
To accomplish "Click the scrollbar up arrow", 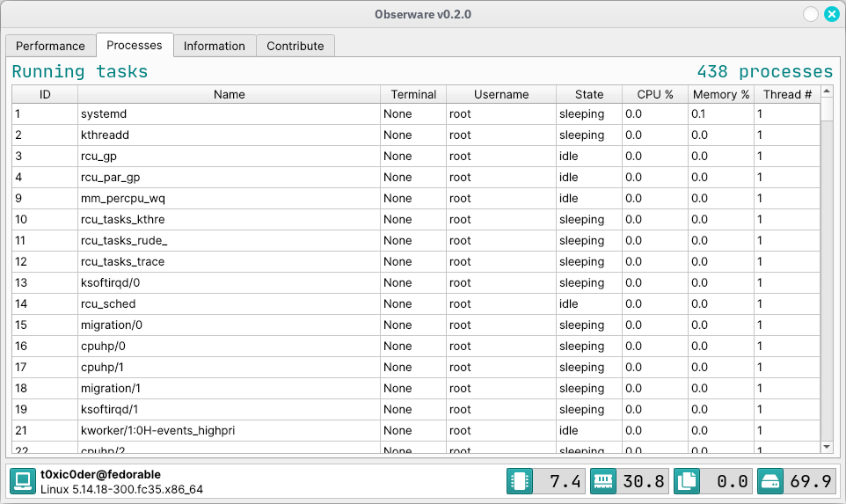I will coord(827,91).
